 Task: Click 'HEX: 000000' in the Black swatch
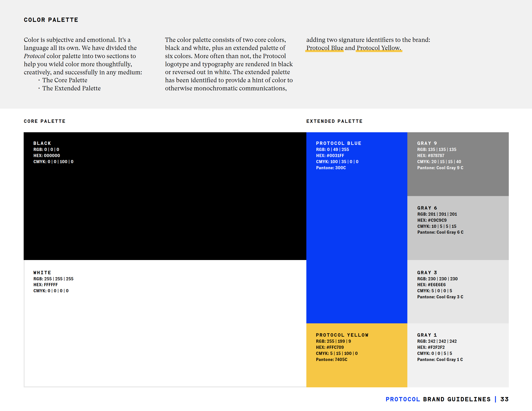click(x=47, y=155)
